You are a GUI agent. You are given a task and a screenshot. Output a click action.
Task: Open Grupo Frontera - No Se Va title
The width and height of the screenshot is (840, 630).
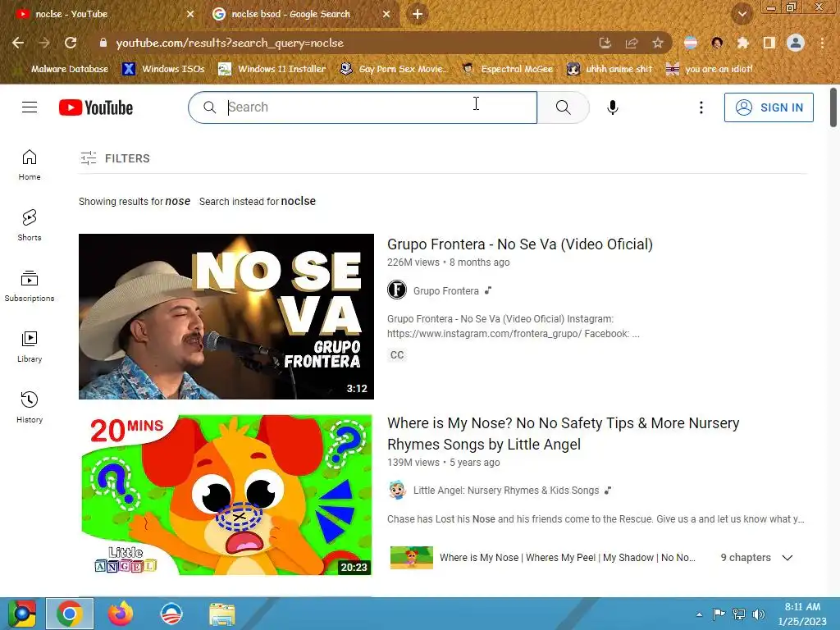[519, 244]
